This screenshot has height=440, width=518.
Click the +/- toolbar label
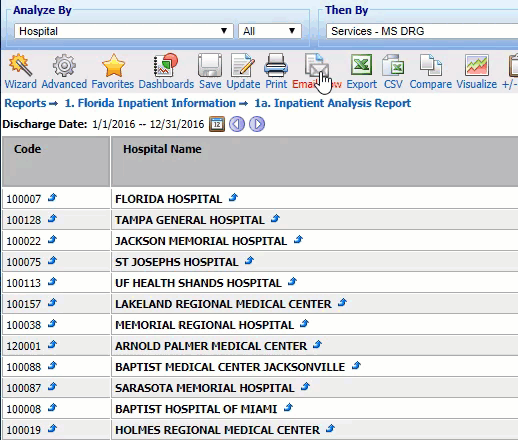510,84
